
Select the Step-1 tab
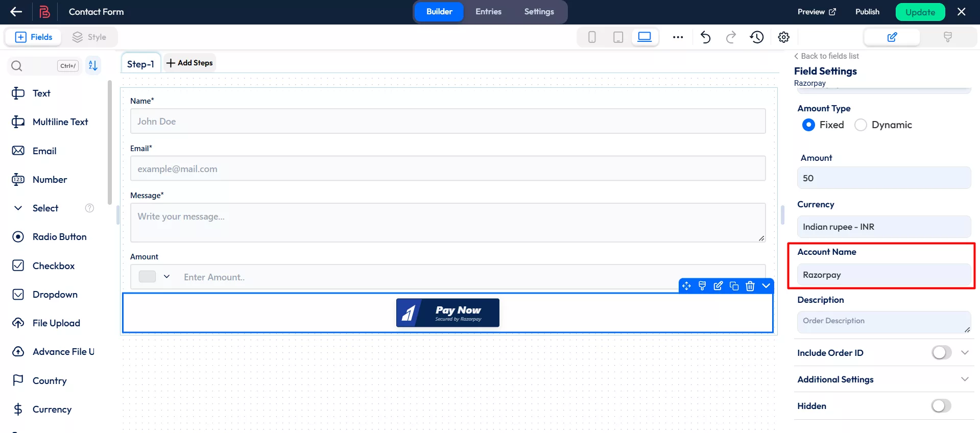pyautogui.click(x=140, y=64)
